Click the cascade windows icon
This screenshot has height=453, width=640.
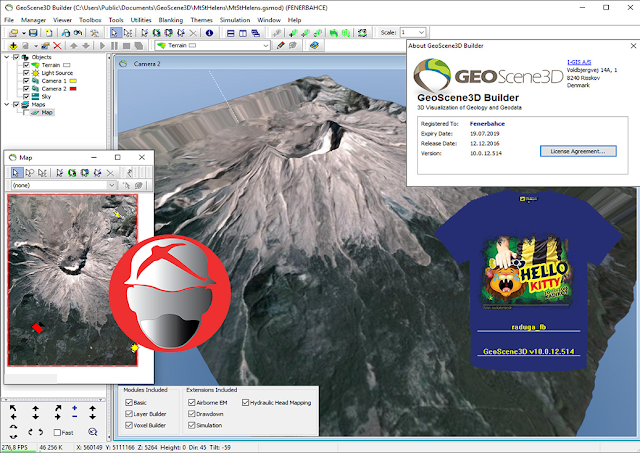pos(256,33)
